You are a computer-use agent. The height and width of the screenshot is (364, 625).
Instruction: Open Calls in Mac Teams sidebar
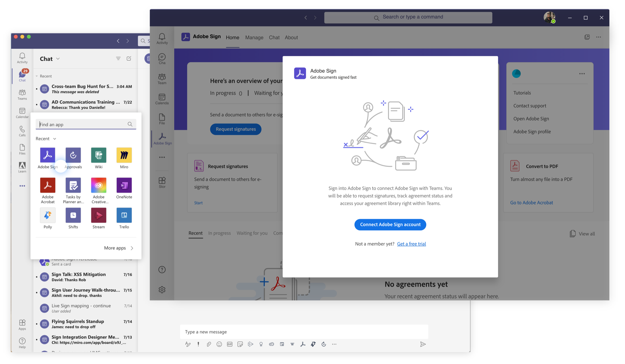22,131
